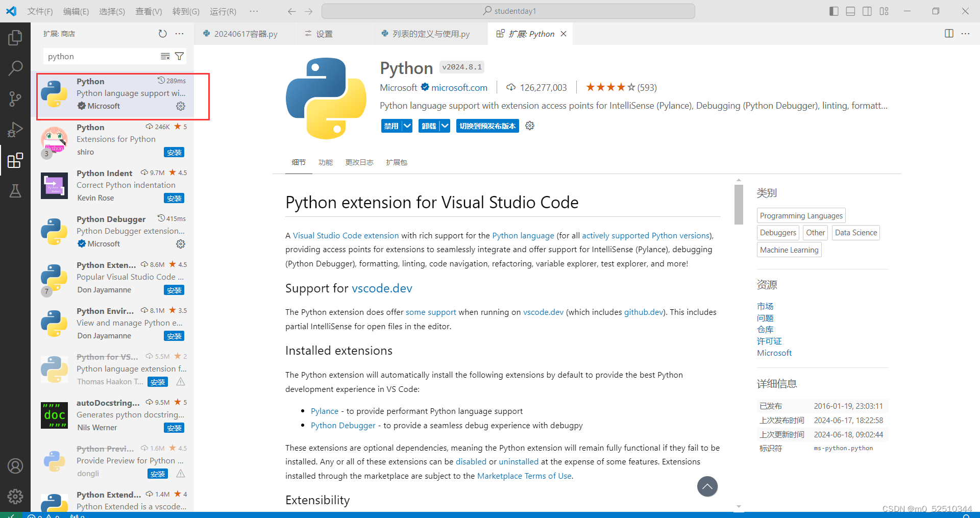Open gear settings beside pre-release button
Viewport: 980px width, 518px height.
coord(530,126)
